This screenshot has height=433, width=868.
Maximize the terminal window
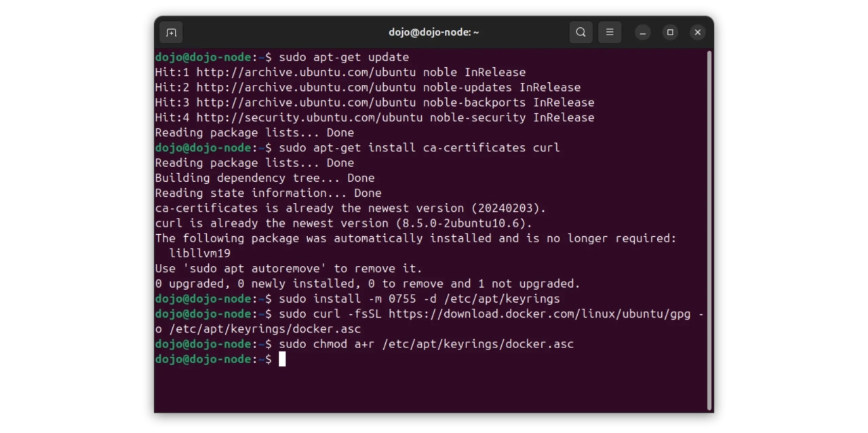[670, 33]
